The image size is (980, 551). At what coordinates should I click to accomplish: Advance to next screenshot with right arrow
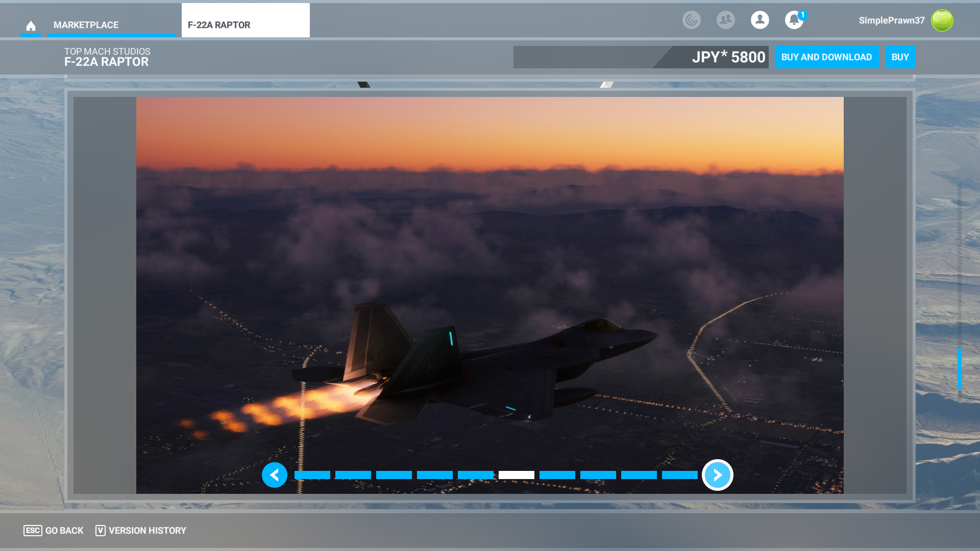coord(717,475)
